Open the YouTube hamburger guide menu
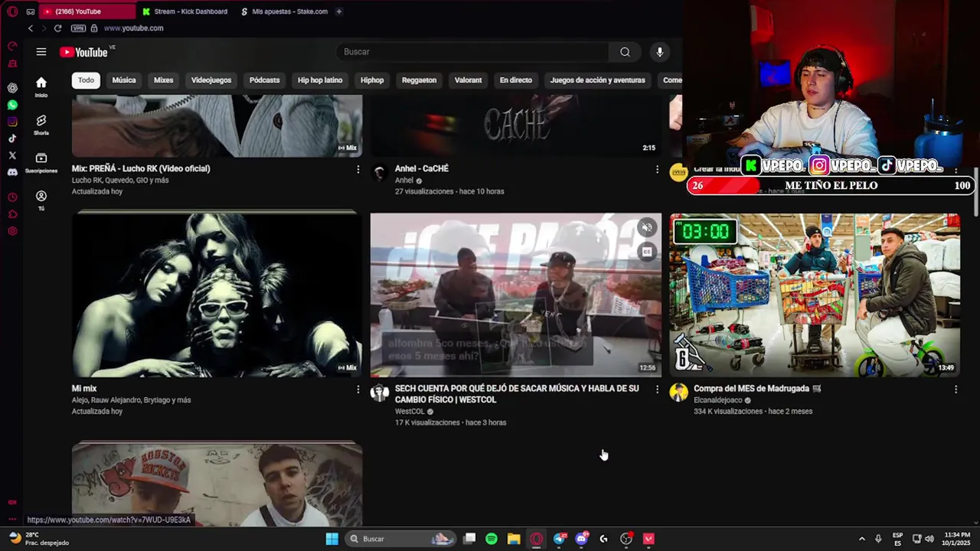 41,52
